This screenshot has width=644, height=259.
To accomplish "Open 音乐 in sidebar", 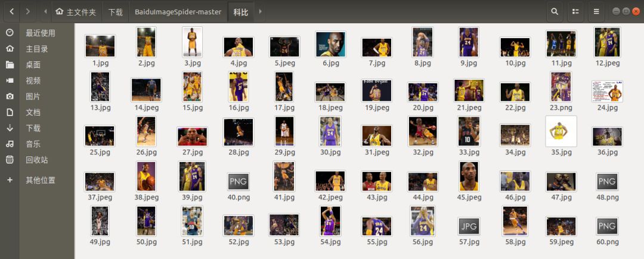I will click(33, 144).
